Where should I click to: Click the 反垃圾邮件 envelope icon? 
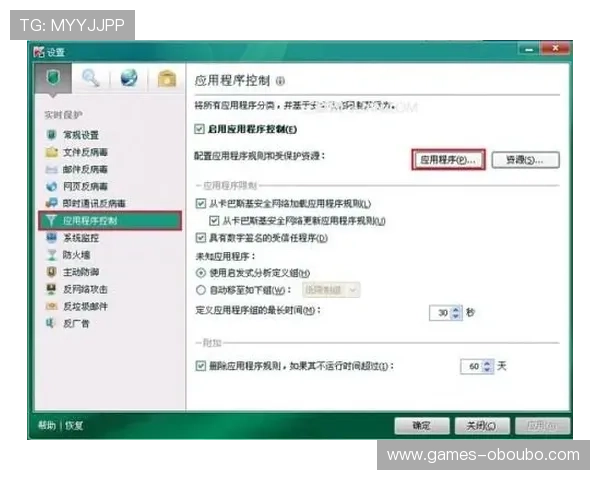(x=51, y=306)
